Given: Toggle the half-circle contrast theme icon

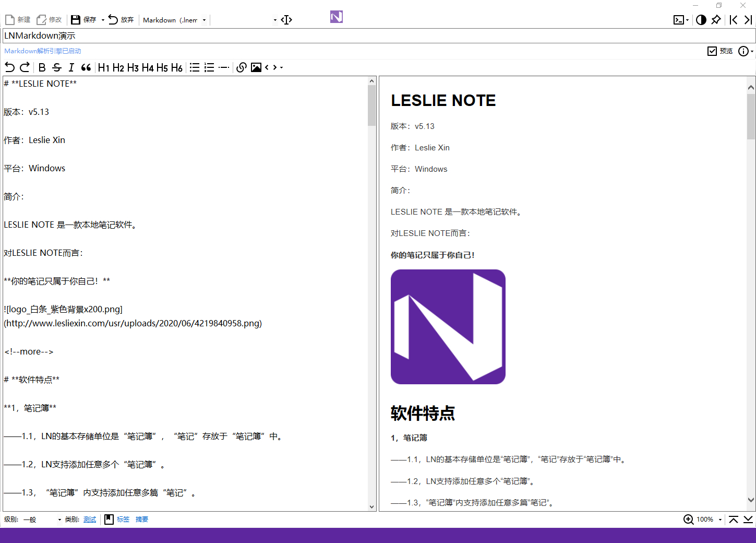Looking at the screenshot, I should pos(701,20).
